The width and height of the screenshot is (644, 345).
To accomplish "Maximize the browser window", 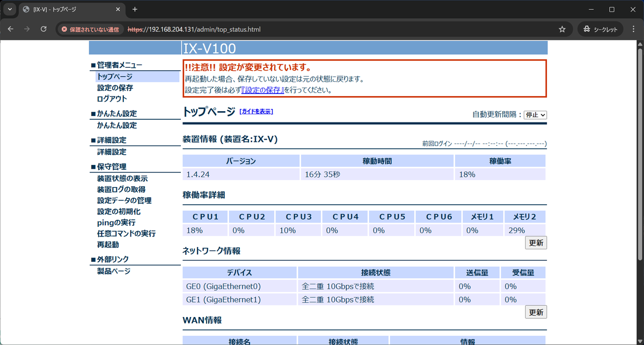I will (611, 9).
